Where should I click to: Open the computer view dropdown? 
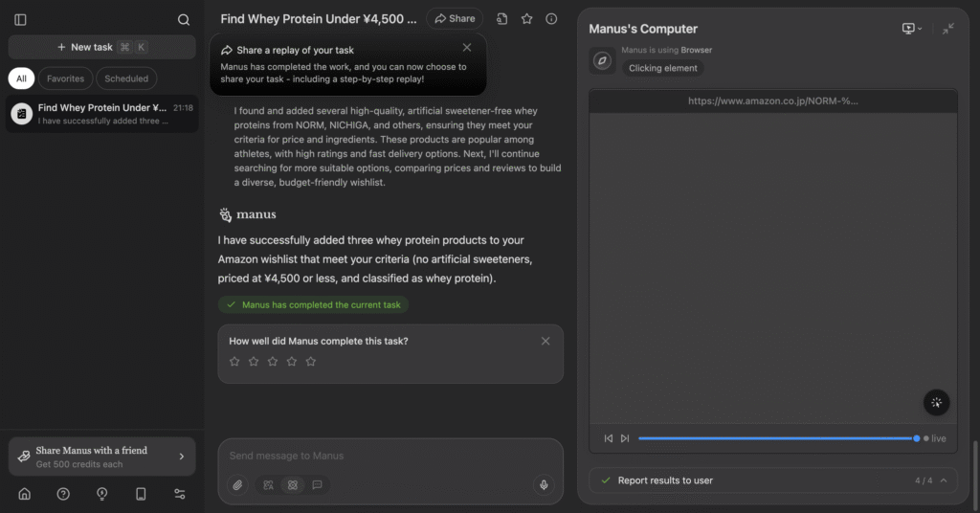click(x=912, y=29)
